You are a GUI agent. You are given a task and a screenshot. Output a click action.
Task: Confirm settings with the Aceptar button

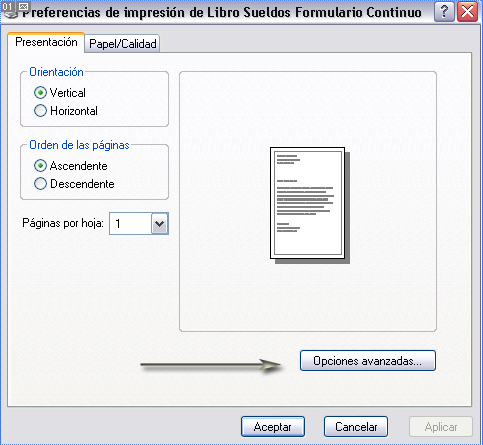[273, 427]
